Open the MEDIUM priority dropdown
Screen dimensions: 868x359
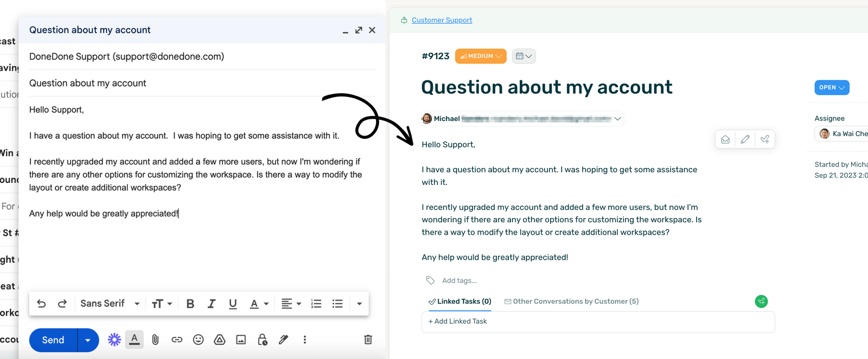click(481, 56)
